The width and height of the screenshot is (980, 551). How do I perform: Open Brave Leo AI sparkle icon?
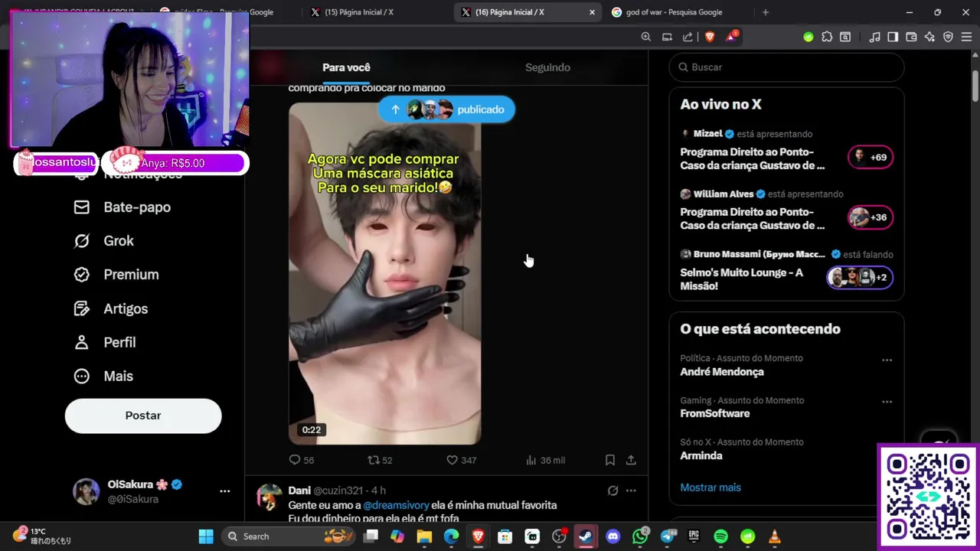click(929, 37)
